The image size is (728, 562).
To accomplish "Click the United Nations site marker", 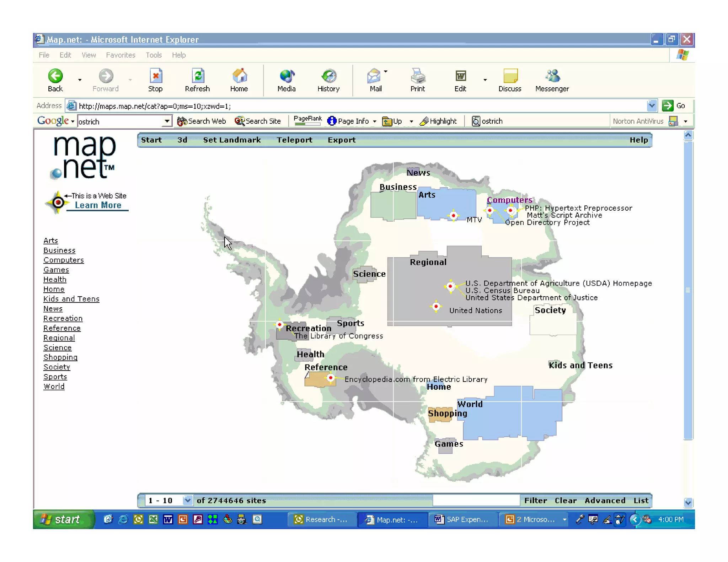I will click(x=436, y=306).
